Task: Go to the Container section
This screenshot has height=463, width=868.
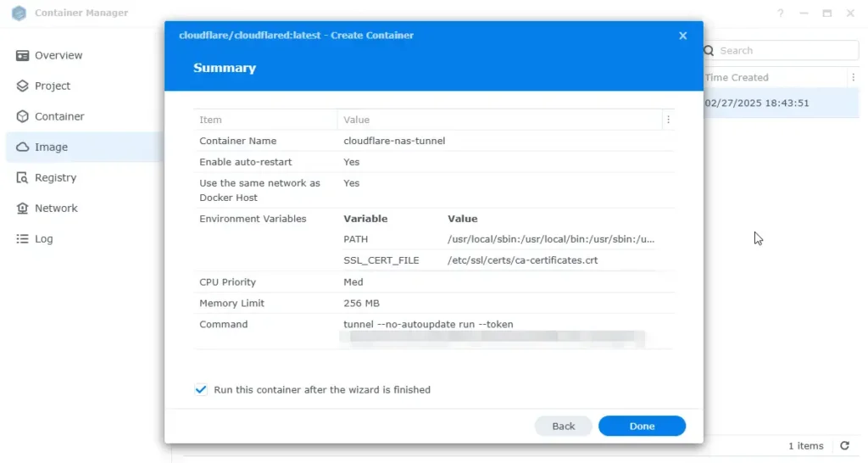Action: [84, 116]
